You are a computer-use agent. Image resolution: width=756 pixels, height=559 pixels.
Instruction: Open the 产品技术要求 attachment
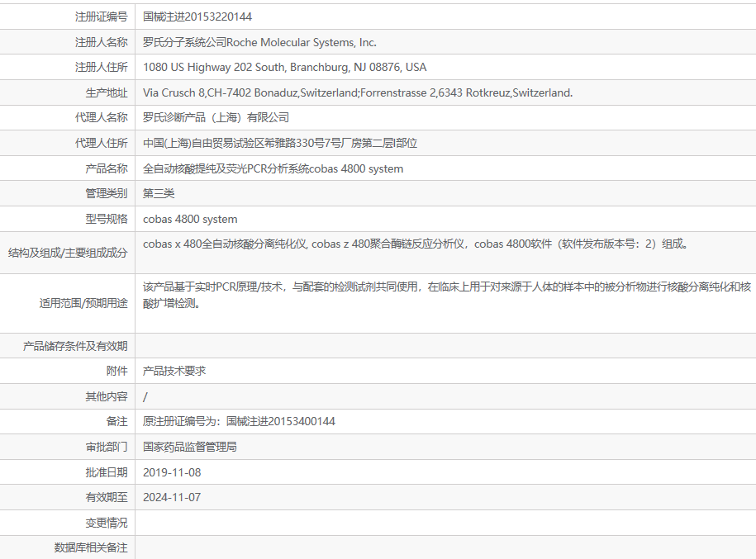174,371
